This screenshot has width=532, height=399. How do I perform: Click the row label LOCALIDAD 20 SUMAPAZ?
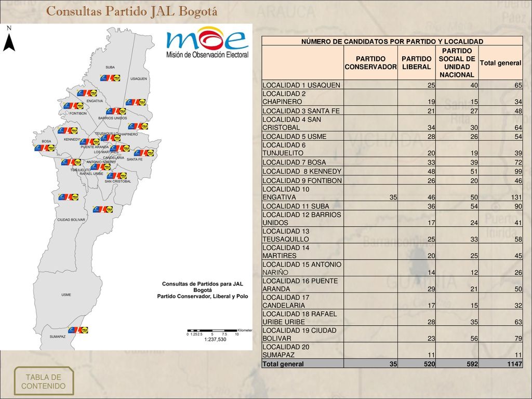286,351
